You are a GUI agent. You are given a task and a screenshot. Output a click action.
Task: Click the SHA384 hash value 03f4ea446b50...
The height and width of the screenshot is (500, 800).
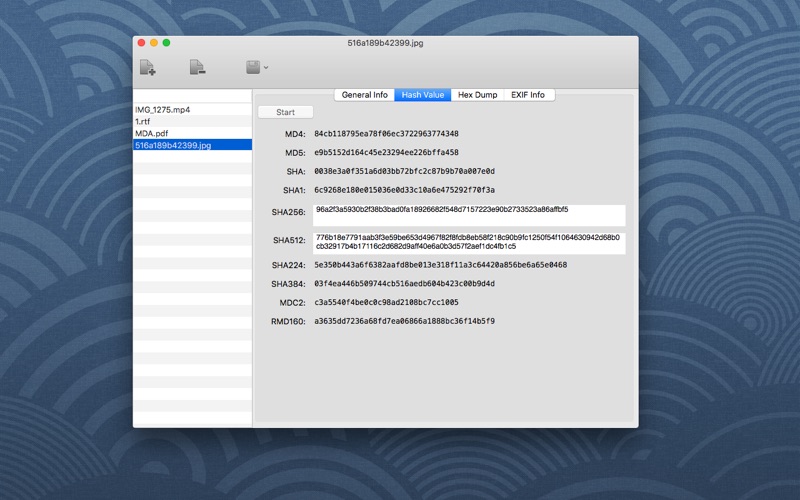tap(404, 284)
